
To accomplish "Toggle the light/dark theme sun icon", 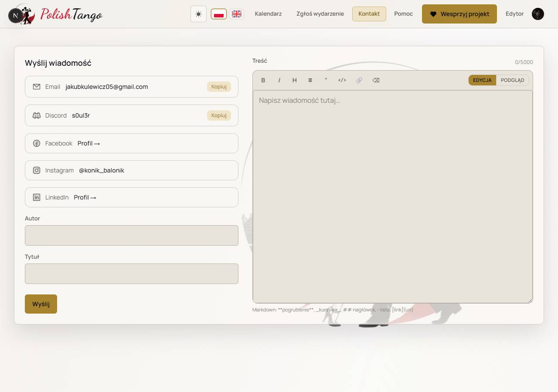I will [198, 14].
